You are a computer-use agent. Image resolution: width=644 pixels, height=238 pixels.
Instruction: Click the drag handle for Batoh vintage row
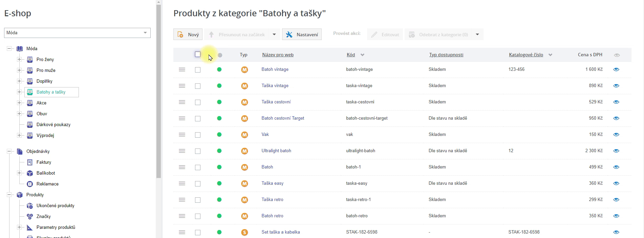(x=182, y=70)
